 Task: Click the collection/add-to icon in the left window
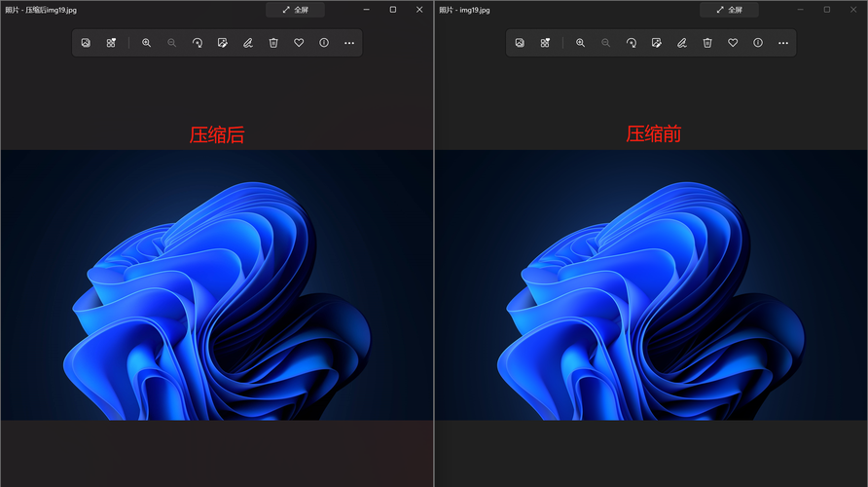point(111,43)
